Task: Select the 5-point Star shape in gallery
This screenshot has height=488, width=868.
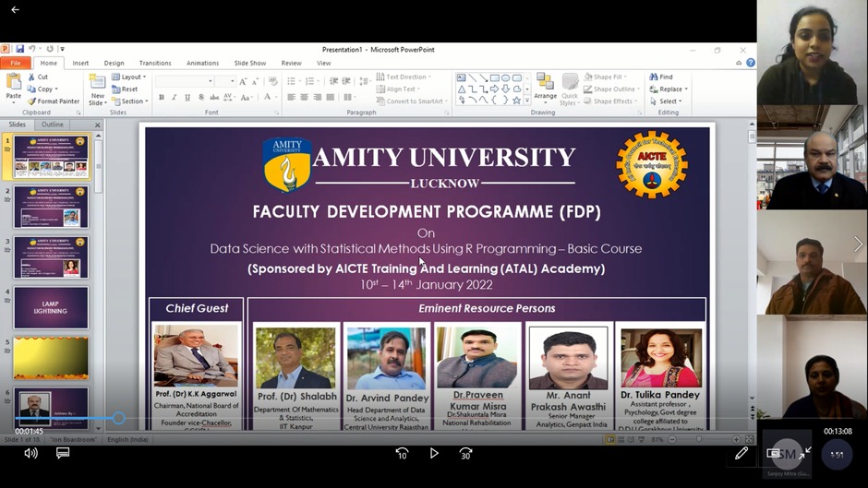Action: coord(516,101)
